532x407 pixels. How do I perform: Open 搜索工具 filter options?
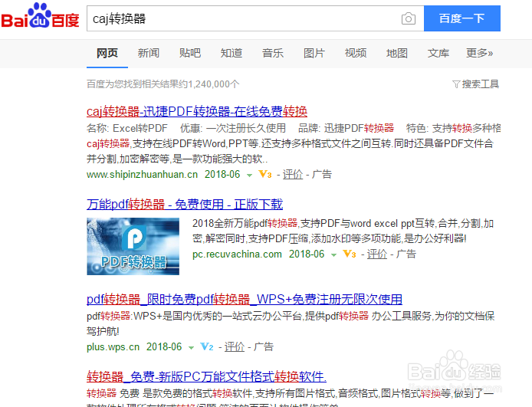click(476, 84)
